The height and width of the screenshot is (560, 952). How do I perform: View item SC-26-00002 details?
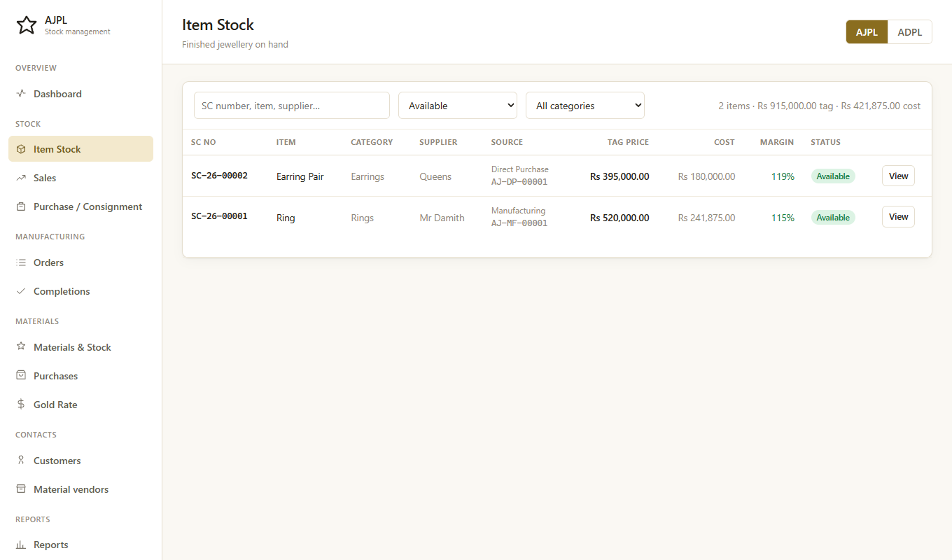[898, 176]
